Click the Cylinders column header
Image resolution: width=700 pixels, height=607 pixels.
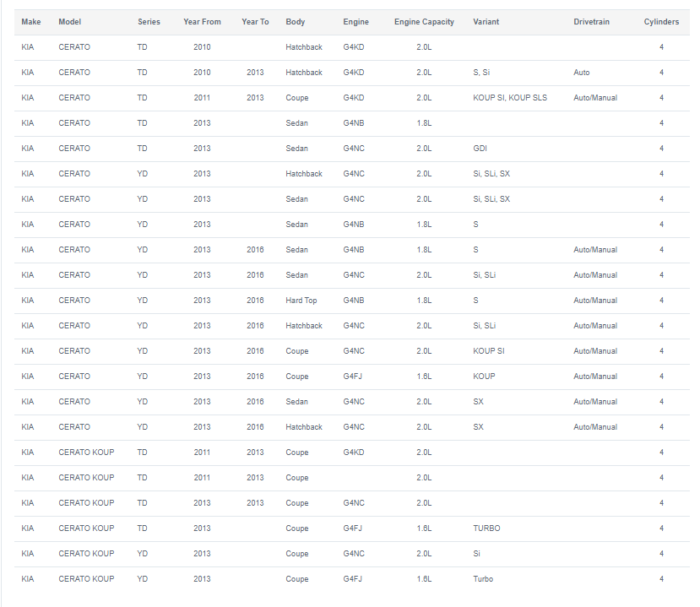click(x=661, y=21)
